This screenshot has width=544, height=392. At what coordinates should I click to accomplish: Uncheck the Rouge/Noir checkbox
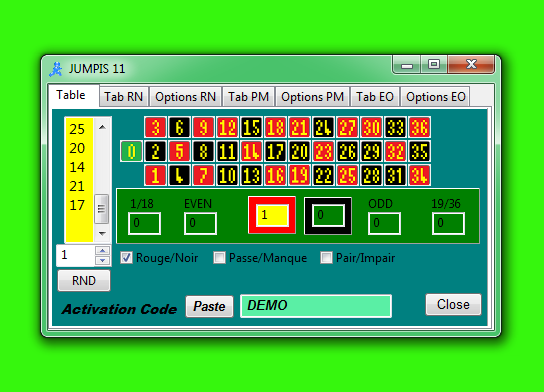[126, 258]
